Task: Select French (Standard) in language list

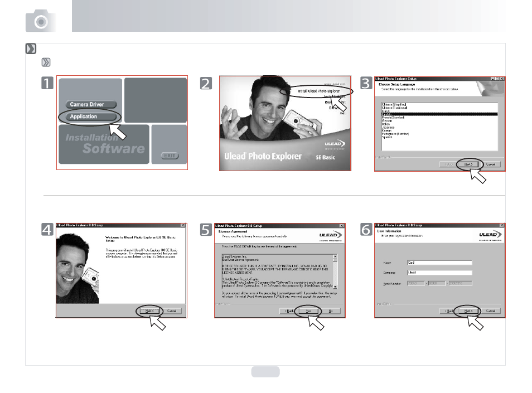Action: pos(393,118)
